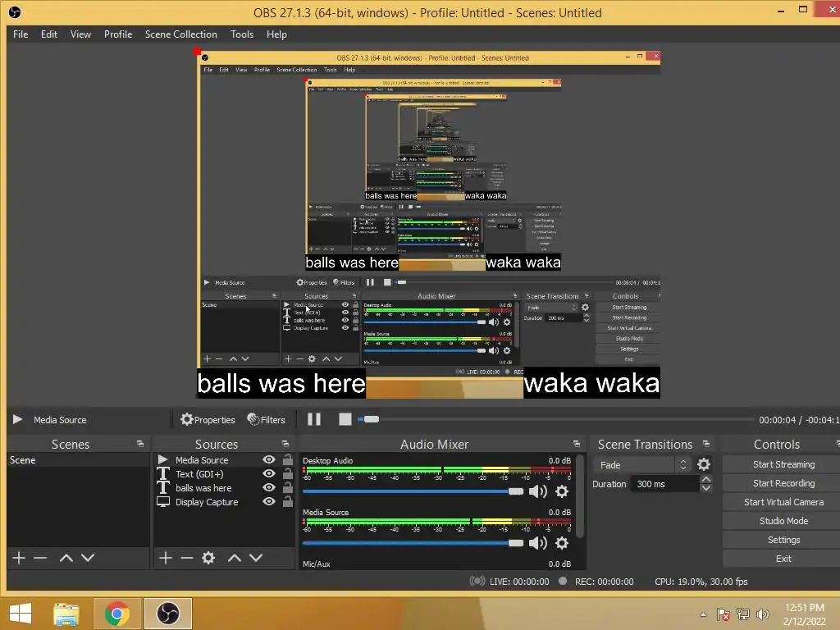Show hidden system tray icons
This screenshot has height=630, width=840.
click(703, 614)
